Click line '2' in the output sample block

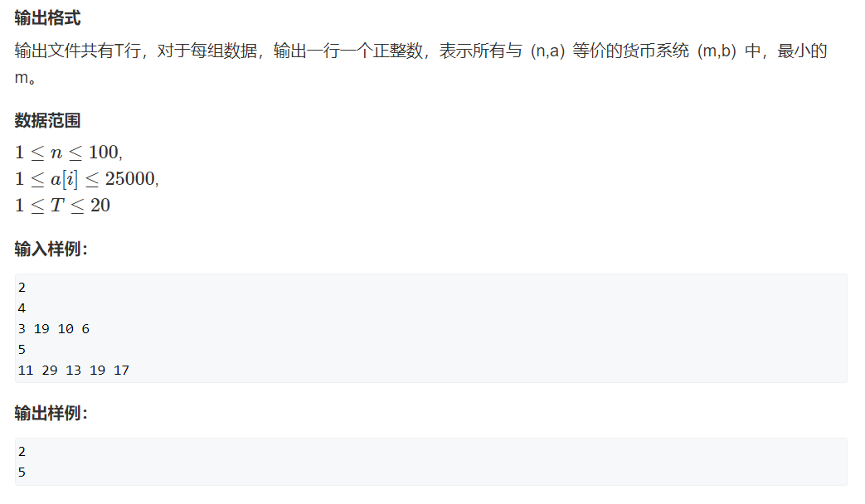22,452
